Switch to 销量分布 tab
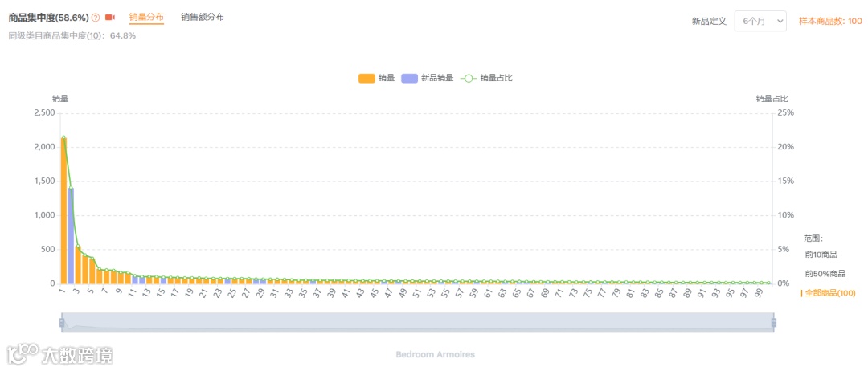The height and width of the screenshot is (371, 868). click(146, 17)
